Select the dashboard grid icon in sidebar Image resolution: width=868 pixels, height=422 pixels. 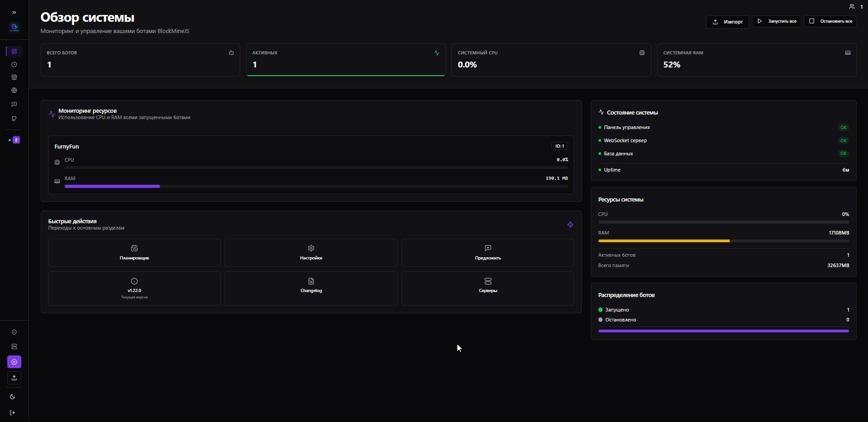pyautogui.click(x=14, y=51)
